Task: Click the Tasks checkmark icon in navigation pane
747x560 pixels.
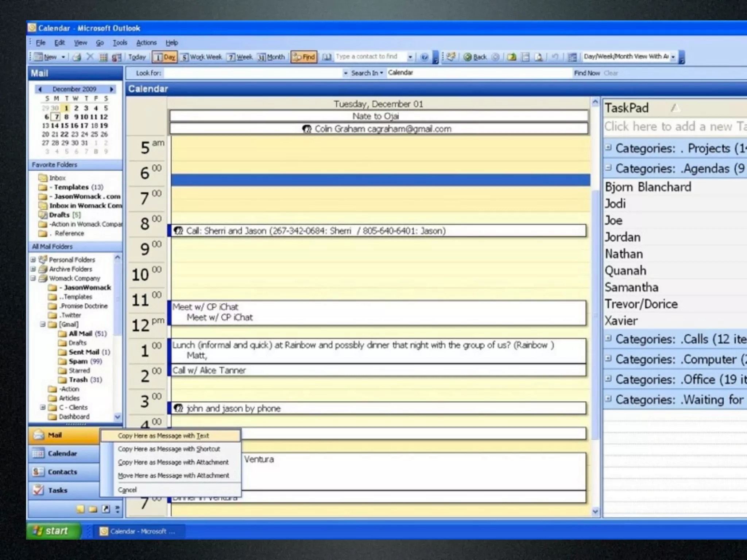Action: [38, 490]
